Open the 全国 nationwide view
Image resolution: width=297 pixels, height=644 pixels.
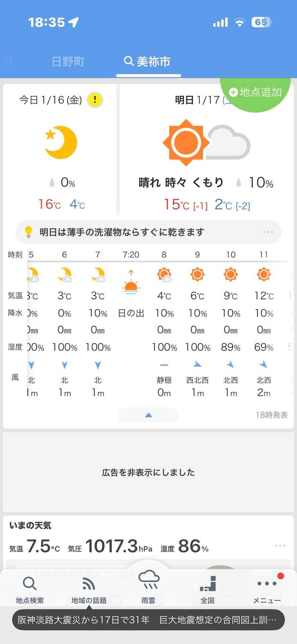207,590
